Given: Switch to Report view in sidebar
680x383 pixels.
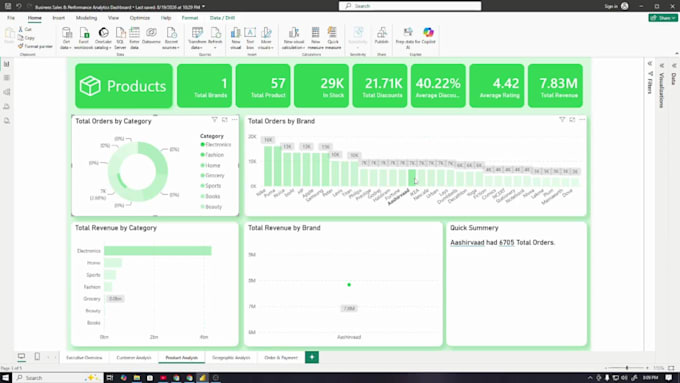Looking at the screenshot, I should point(7,64).
